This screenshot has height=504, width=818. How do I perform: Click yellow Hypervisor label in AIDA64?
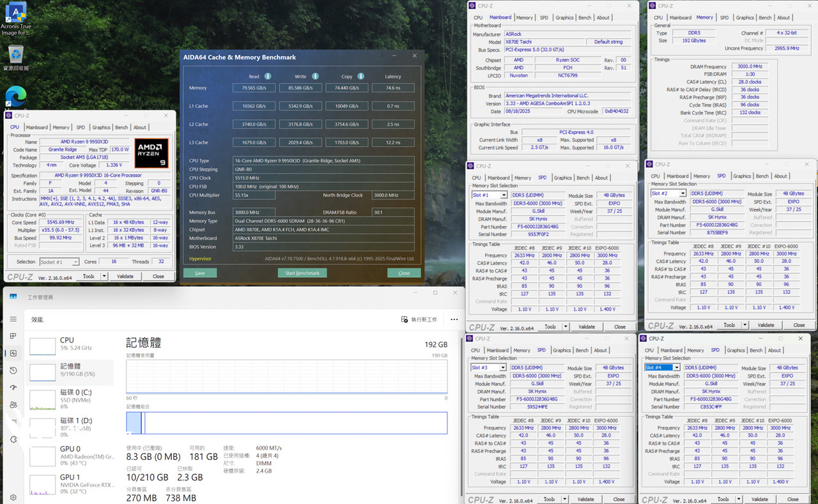[201, 259]
